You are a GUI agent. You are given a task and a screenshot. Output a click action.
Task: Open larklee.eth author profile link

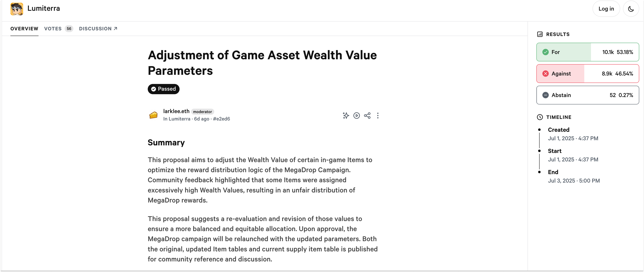click(x=176, y=111)
